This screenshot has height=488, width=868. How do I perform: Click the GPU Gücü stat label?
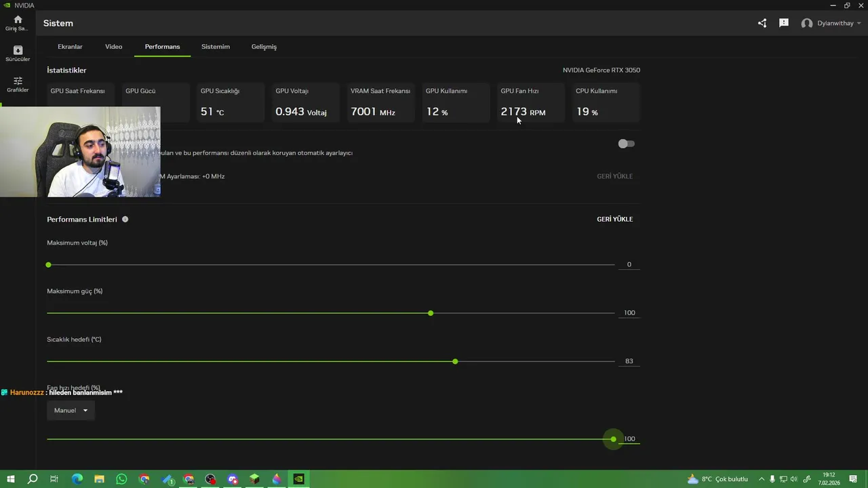tap(140, 91)
